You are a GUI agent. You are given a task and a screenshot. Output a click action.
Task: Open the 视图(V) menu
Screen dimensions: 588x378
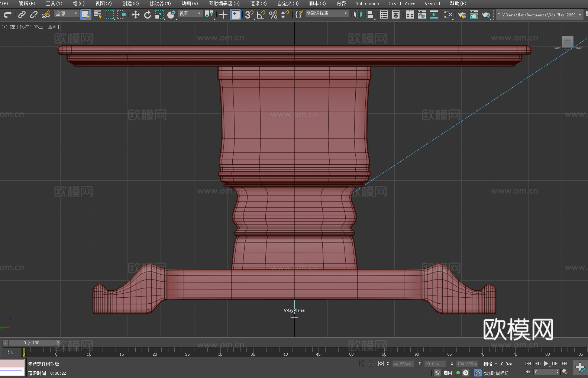[103, 3]
